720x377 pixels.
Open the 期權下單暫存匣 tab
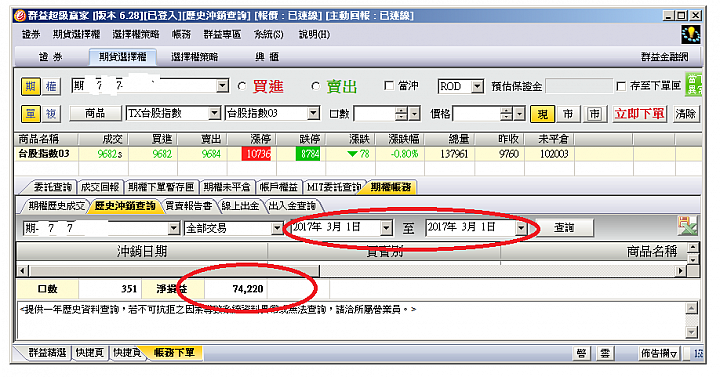[x=161, y=187]
